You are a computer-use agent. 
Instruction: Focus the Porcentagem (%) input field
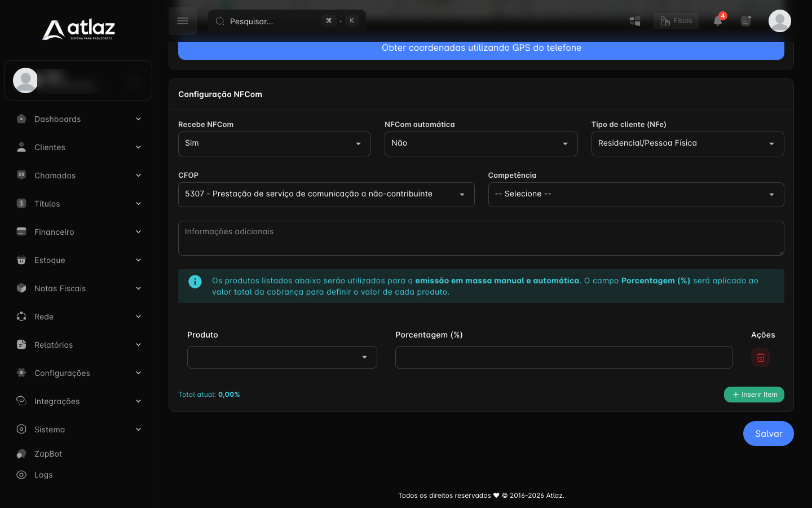(564, 357)
